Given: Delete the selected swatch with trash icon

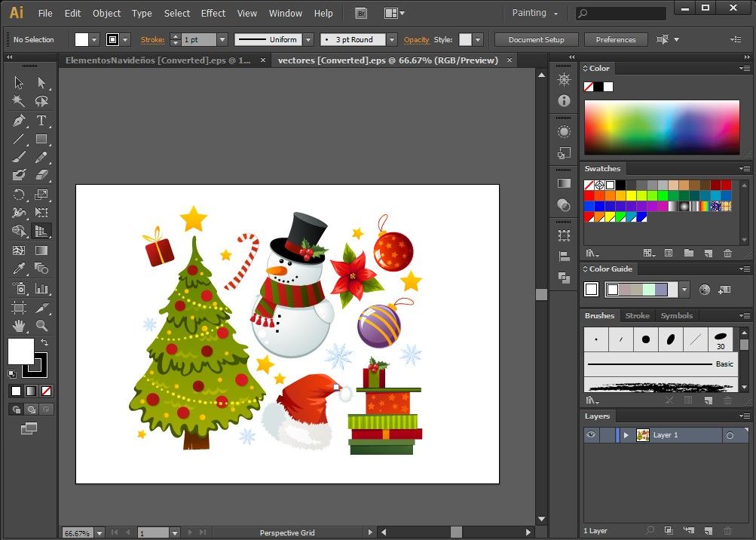Looking at the screenshot, I should [727, 253].
